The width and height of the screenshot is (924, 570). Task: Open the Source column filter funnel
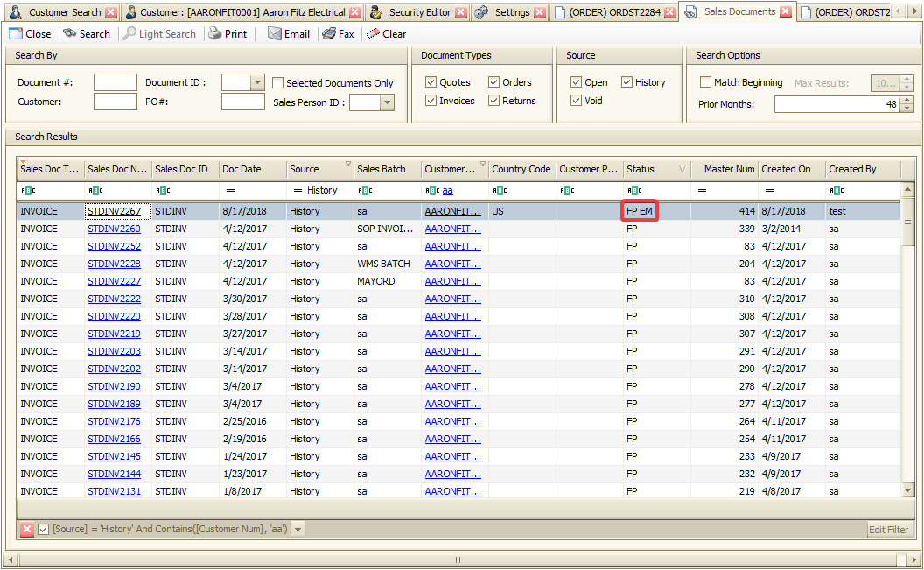pos(348,165)
